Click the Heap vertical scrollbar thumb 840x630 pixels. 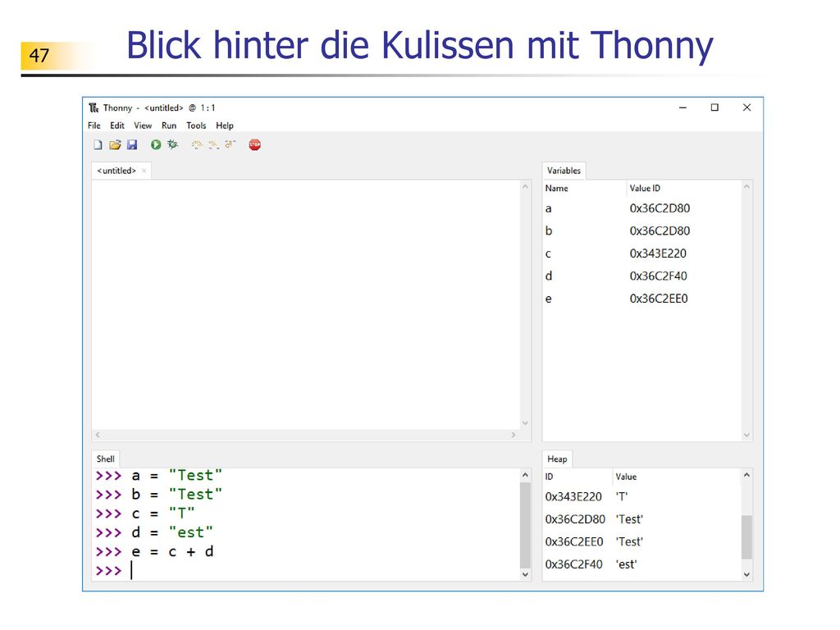pos(746,537)
